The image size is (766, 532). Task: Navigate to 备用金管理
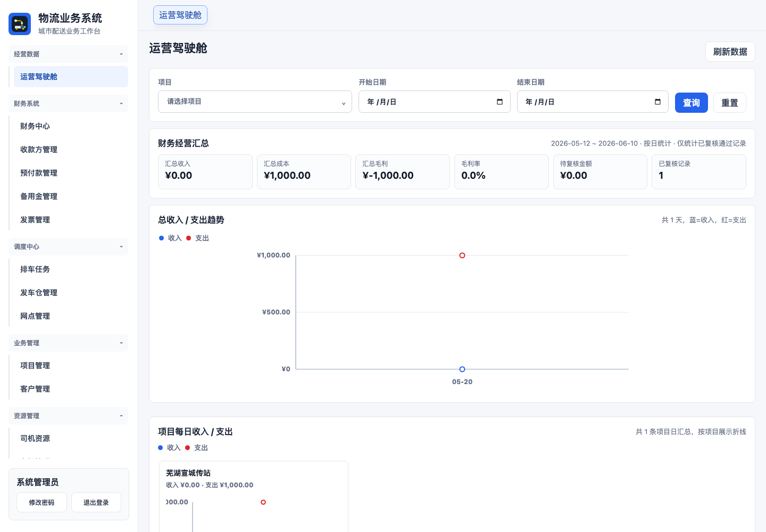click(x=71, y=196)
